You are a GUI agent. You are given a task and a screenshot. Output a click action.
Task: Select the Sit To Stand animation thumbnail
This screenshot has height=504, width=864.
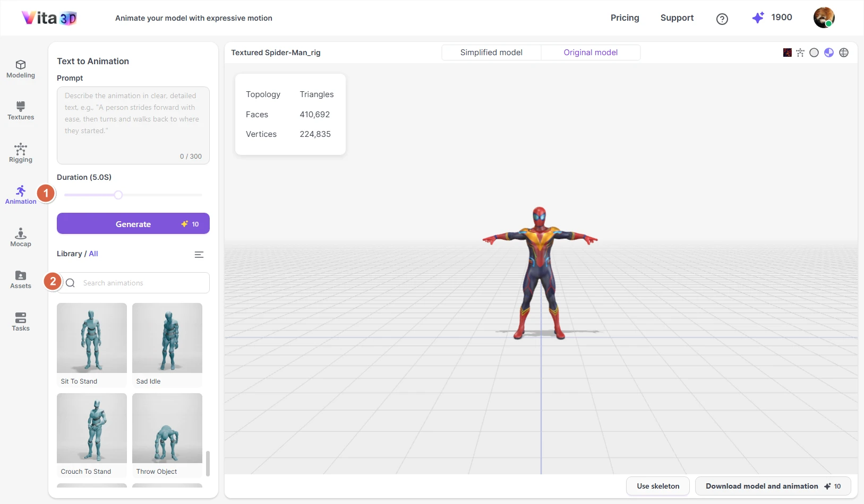point(91,338)
